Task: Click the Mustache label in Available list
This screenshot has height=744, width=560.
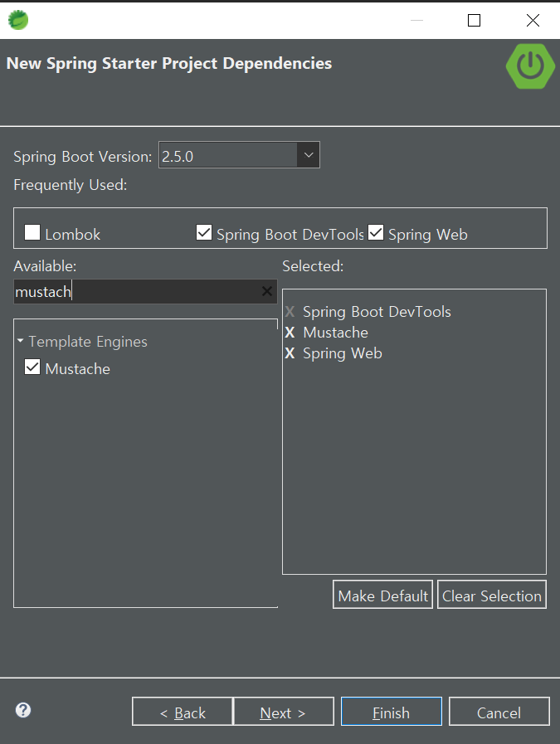Action: [x=78, y=368]
